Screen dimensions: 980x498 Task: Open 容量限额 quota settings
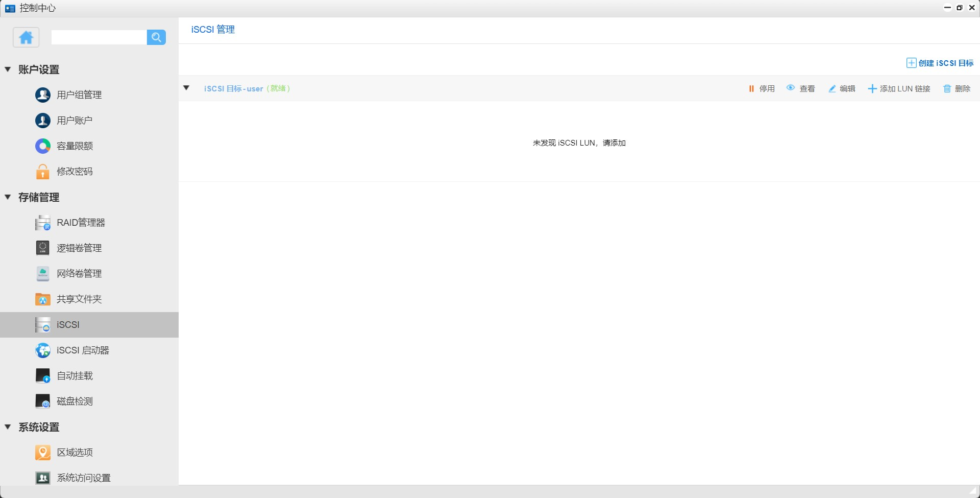tap(75, 146)
